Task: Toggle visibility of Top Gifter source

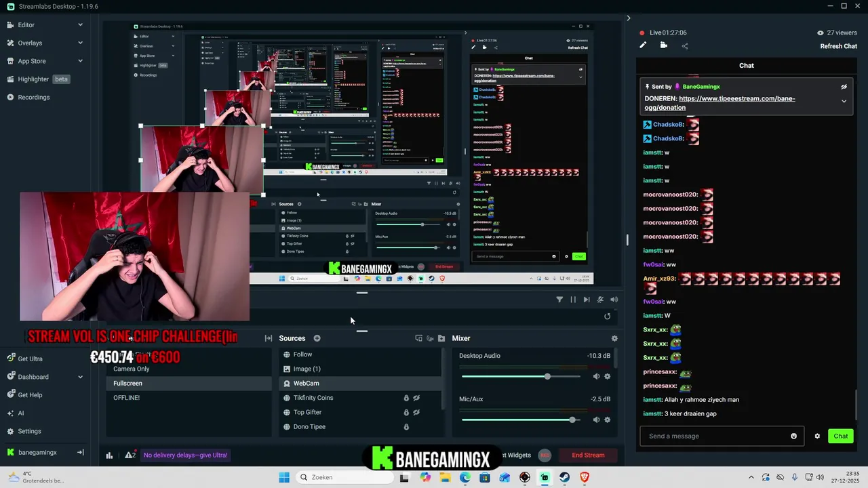Action: pyautogui.click(x=417, y=412)
